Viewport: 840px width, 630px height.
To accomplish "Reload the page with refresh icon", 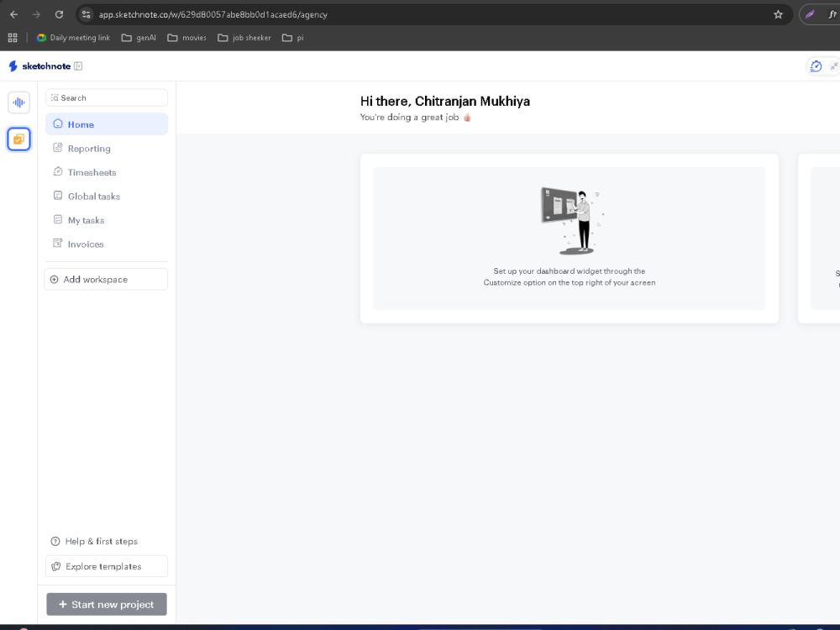I will tap(59, 14).
